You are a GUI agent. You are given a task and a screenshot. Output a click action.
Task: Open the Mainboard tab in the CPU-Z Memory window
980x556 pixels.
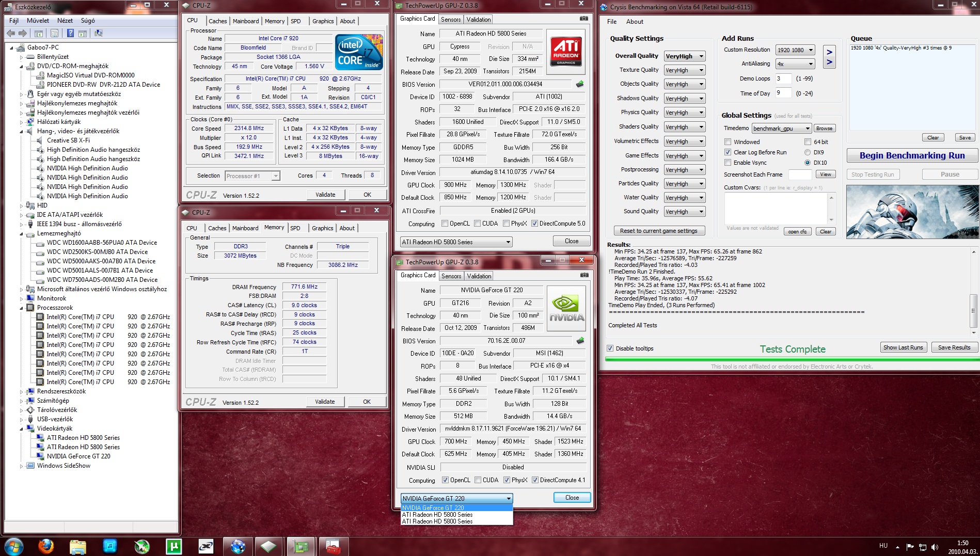point(245,228)
